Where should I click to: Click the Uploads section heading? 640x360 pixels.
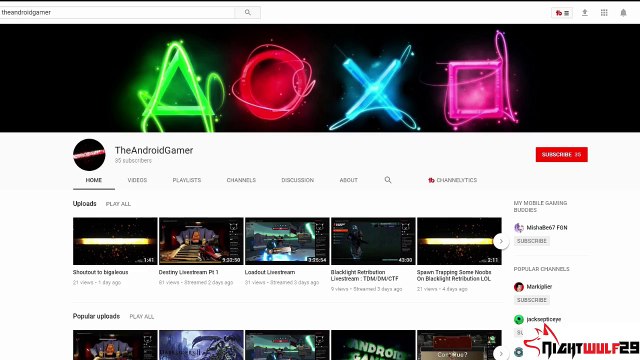click(x=84, y=204)
